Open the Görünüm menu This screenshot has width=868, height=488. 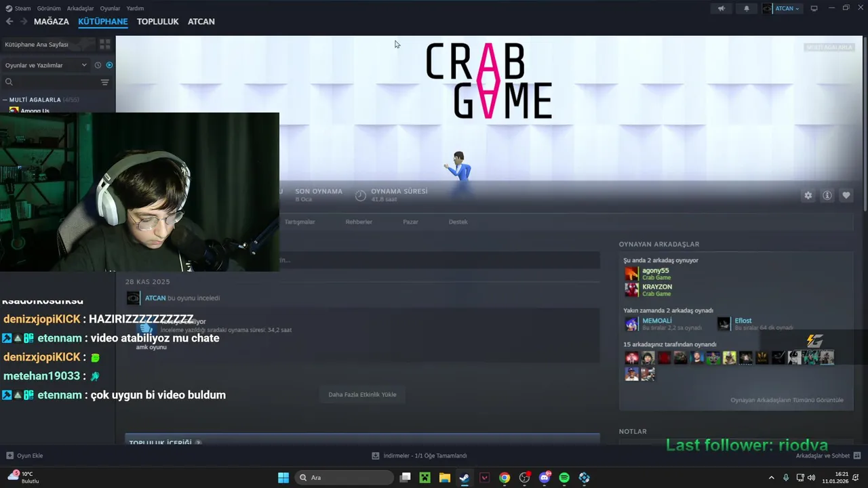click(x=48, y=8)
